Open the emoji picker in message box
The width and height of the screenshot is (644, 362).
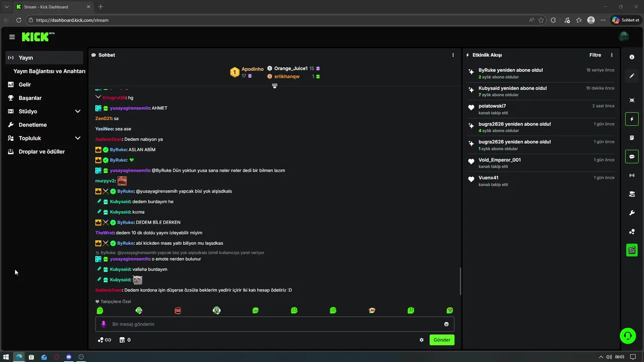[x=446, y=324]
